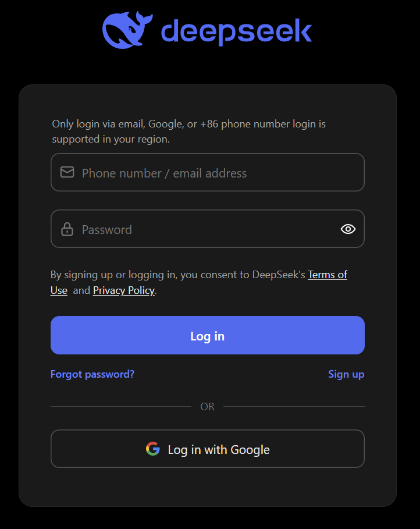Viewport: 420px width, 529px height.
Task: Click the deepseek wordmark text
Action: [237, 31]
